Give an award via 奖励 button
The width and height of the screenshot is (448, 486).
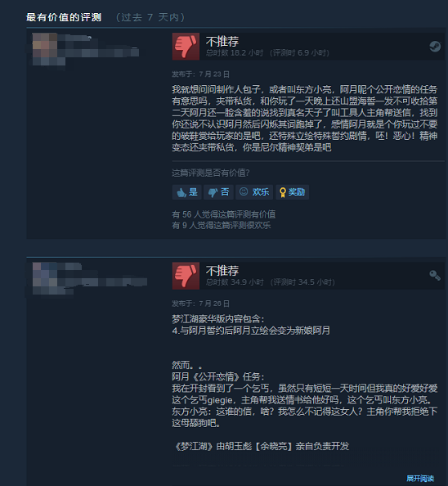[x=292, y=192]
